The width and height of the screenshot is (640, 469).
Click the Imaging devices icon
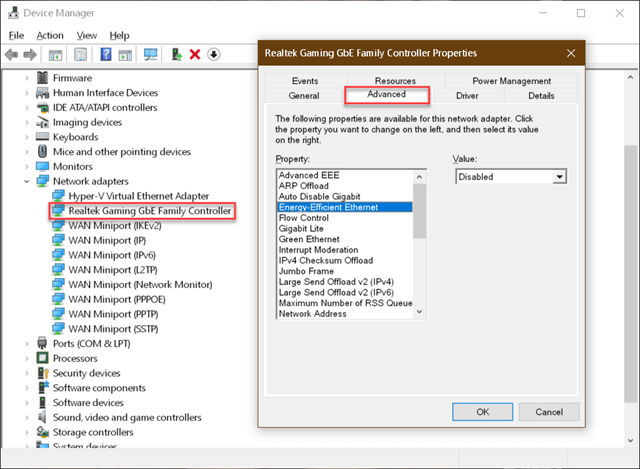[42, 122]
